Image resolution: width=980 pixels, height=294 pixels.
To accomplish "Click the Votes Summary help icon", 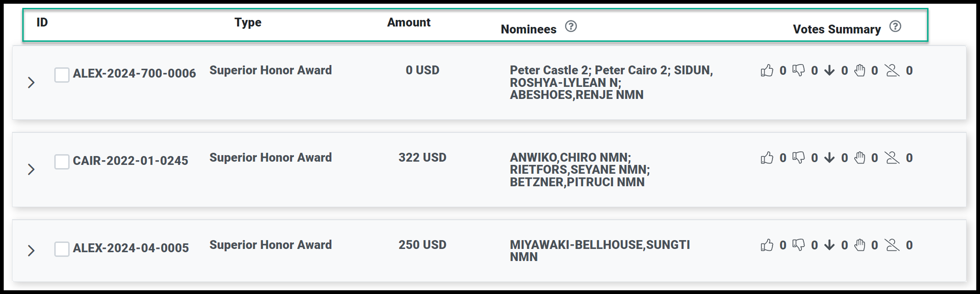I will click(x=895, y=26).
